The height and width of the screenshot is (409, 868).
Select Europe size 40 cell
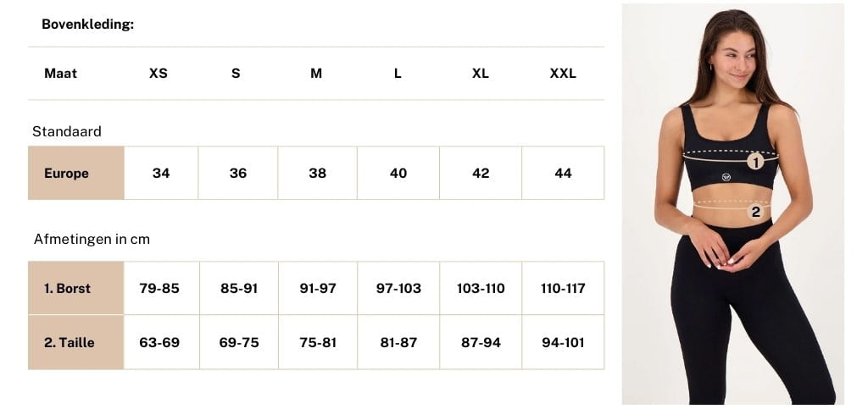[398, 174]
